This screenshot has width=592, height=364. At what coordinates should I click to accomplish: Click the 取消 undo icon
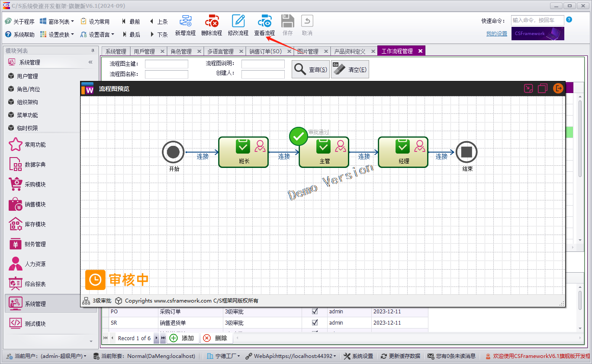point(307,25)
